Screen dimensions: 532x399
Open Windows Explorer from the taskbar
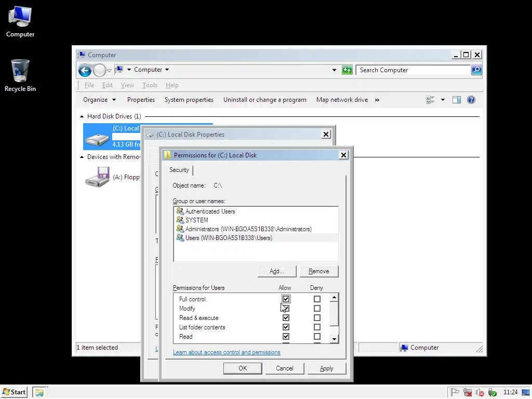point(39,392)
